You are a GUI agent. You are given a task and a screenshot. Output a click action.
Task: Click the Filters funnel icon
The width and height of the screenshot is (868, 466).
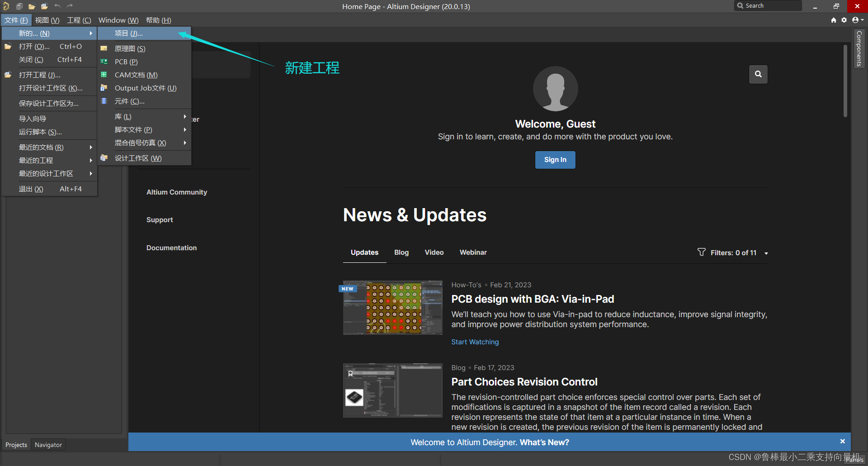click(x=701, y=252)
